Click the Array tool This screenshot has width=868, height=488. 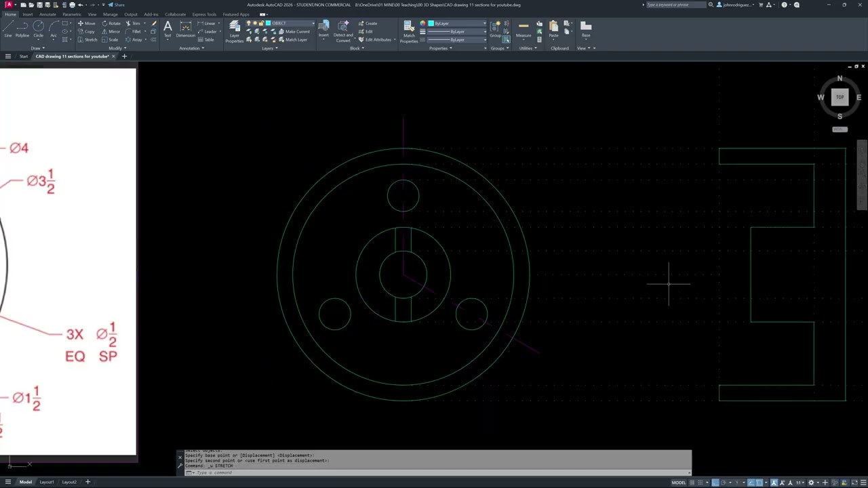(x=134, y=39)
